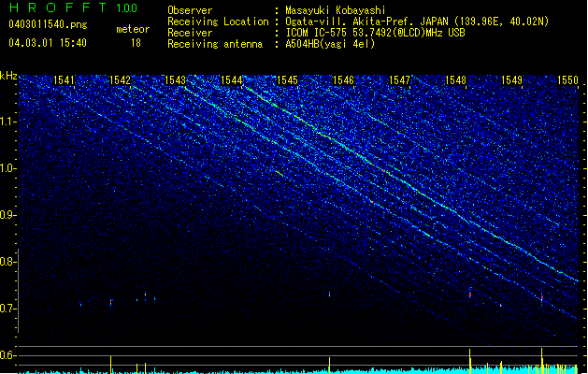Click the Receiving antenna label

click(215, 44)
